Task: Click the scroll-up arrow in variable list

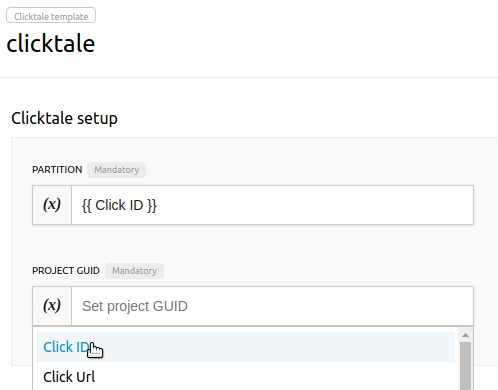Action: (465, 335)
